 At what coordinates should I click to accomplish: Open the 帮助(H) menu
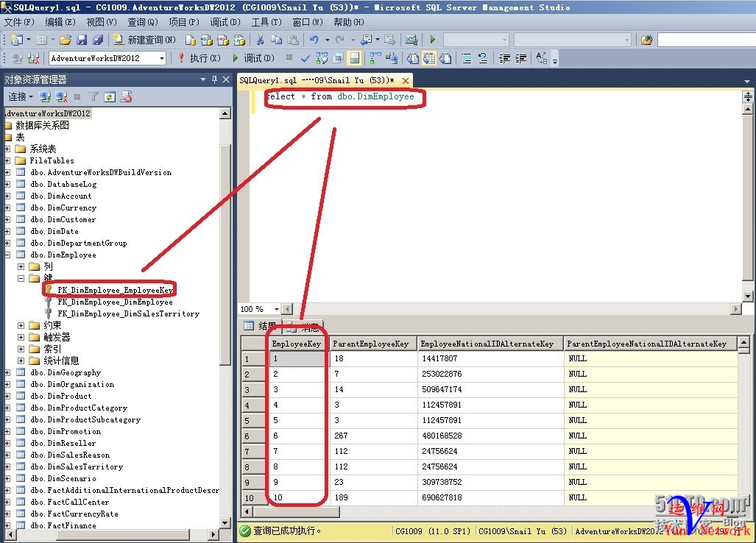coord(349,22)
